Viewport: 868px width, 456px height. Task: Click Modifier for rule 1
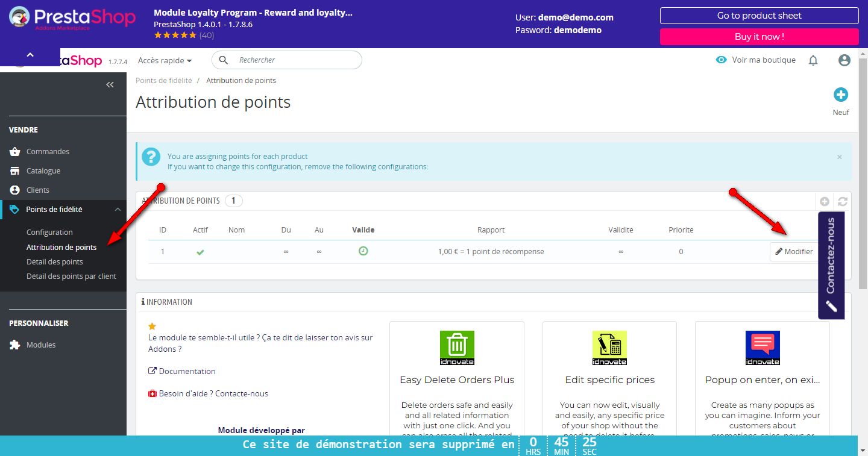[794, 252]
